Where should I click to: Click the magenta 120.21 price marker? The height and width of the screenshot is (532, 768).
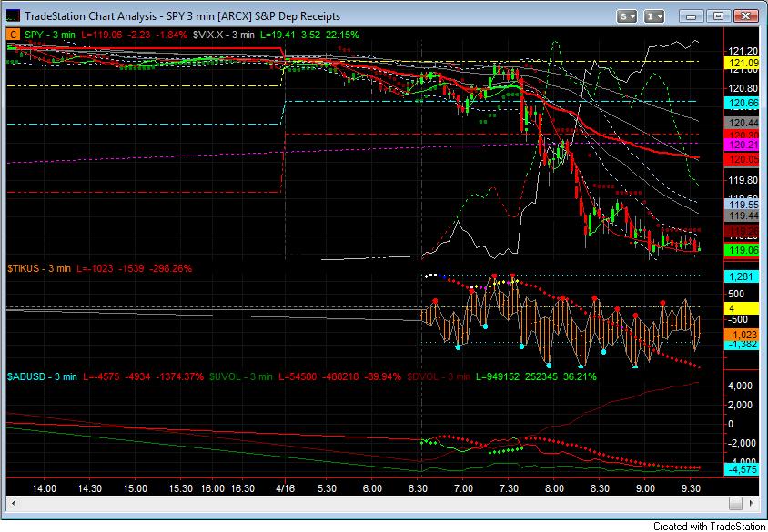(x=743, y=145)
